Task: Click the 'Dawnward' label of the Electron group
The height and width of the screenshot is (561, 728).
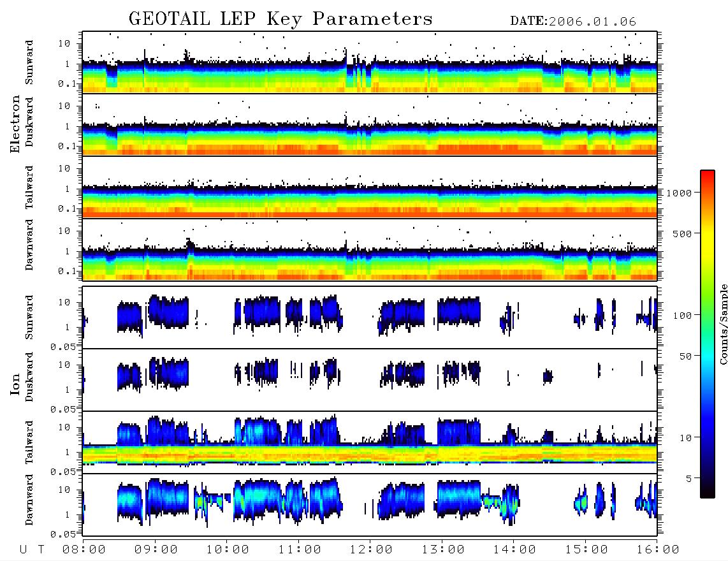Action: pos(29,245)
